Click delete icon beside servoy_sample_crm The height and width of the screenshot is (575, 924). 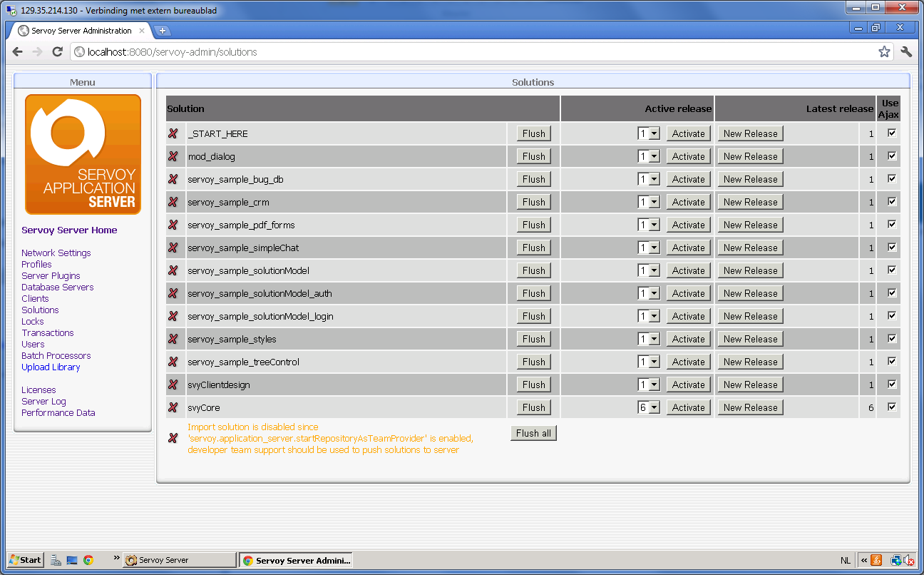[173, 202]
